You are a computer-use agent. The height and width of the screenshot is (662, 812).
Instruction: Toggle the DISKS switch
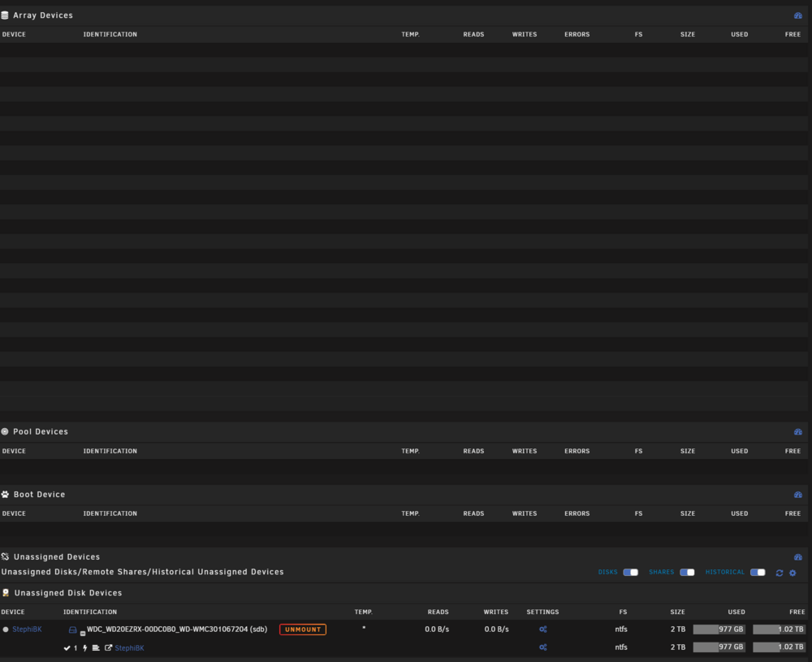click(x=630, y=573)
